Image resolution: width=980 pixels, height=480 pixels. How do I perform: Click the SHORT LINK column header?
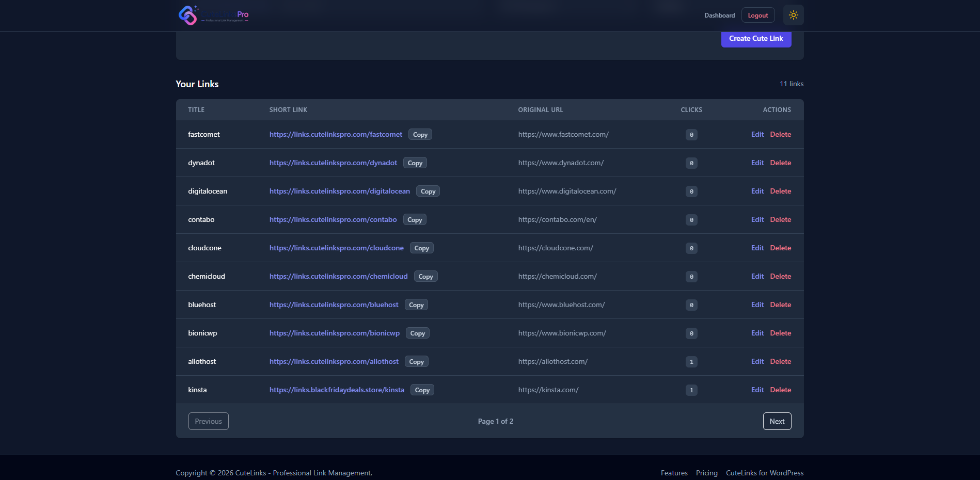click(288, 110)
